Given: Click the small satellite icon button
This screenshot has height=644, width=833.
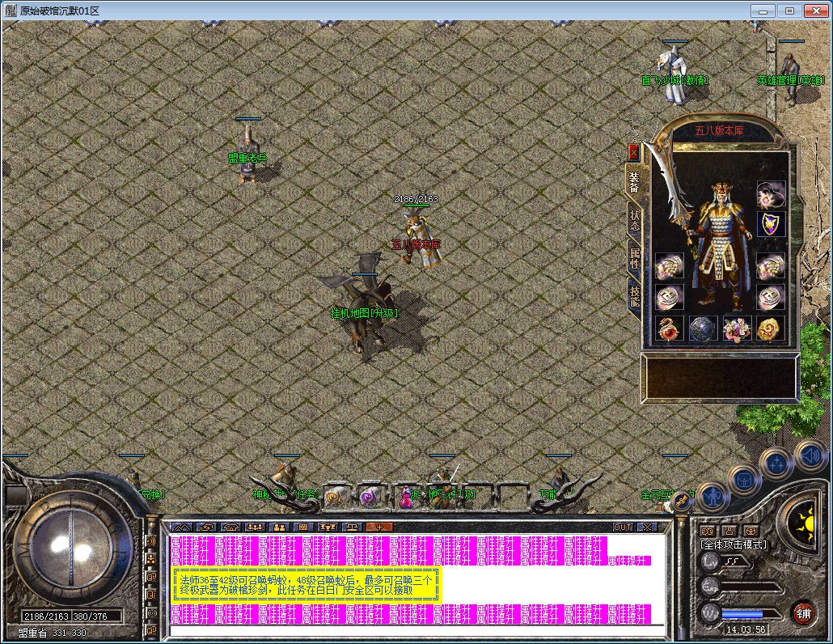Looking at the screenshot, I should pyautogui.click(x=682, y=500).
